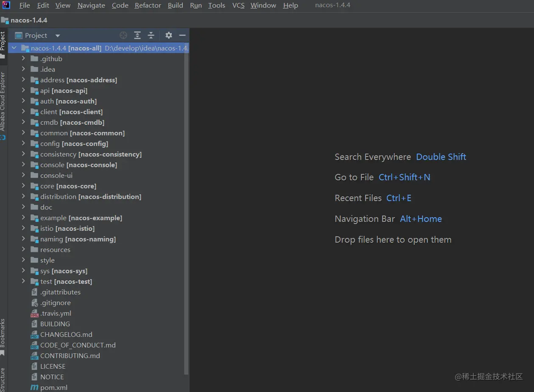Click the Collapse All icon in Project panel
The image size is (534, 392).
coord(151,35)
